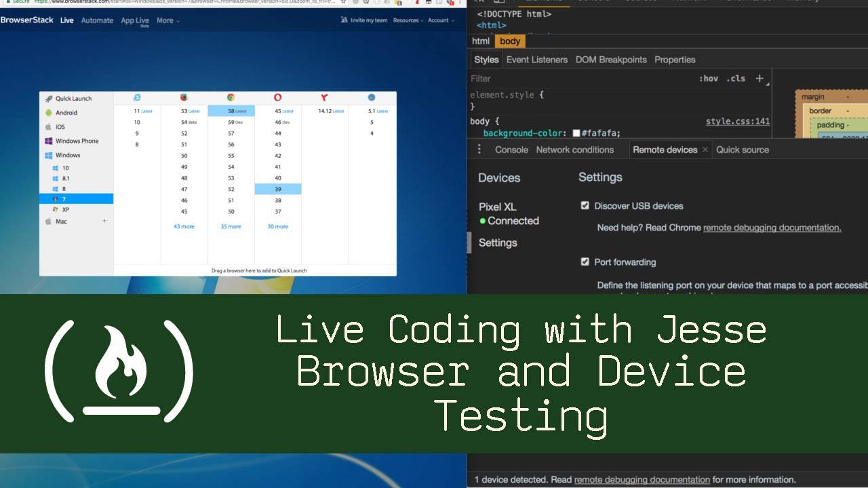Open style.css:141 source link
The image size is (868, 488).
tap(738, 121)
